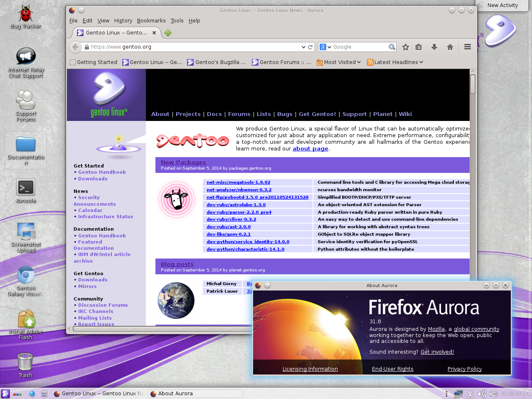Click the New Activity button

coord(502,5)
